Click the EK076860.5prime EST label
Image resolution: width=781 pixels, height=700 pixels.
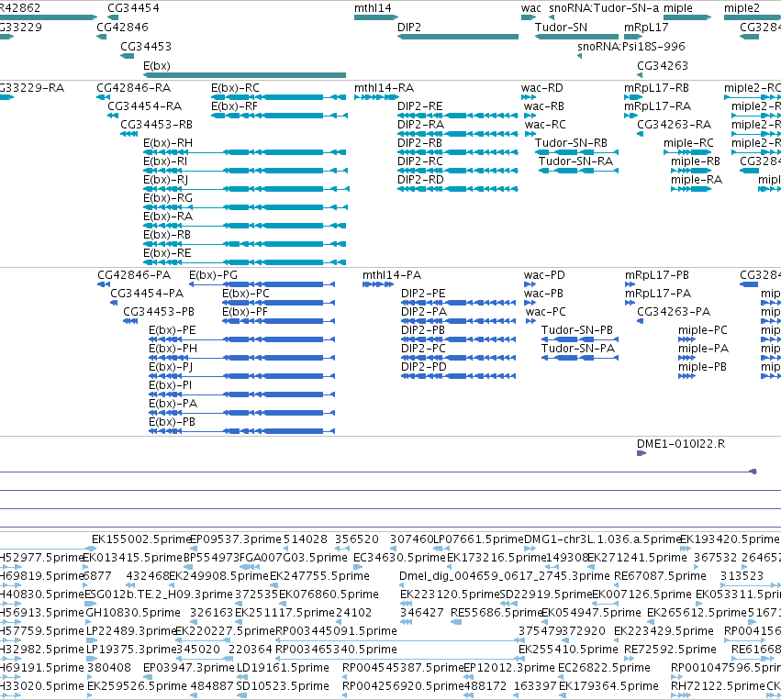pos(329,594)
